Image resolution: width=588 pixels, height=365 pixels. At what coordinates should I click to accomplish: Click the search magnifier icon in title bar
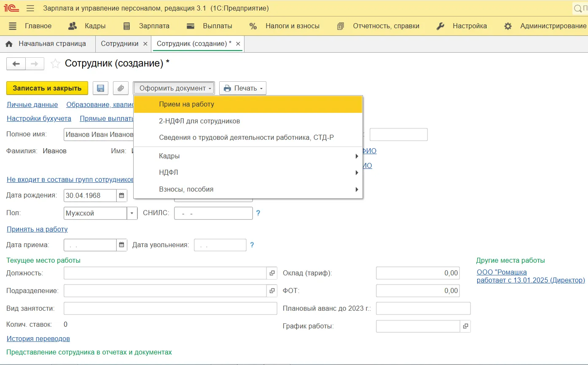point(577,8)
